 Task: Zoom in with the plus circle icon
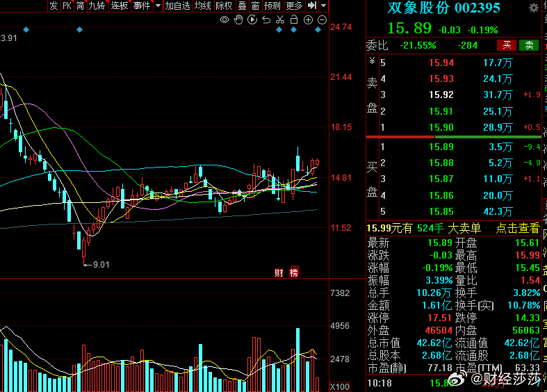(308, 19)
